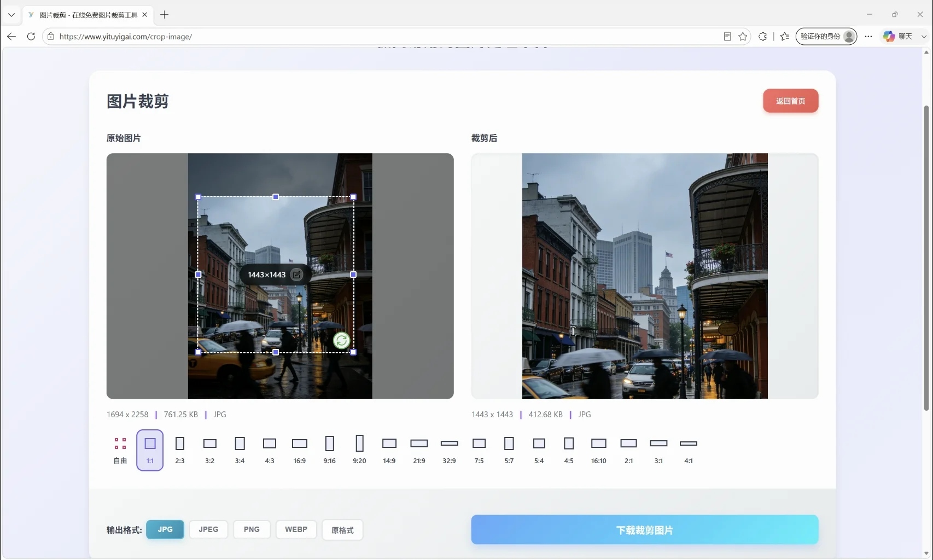The width and height of the screenshot is (933, 560).
Task: Click the cropped result preview image
Action: coord(645,276)
